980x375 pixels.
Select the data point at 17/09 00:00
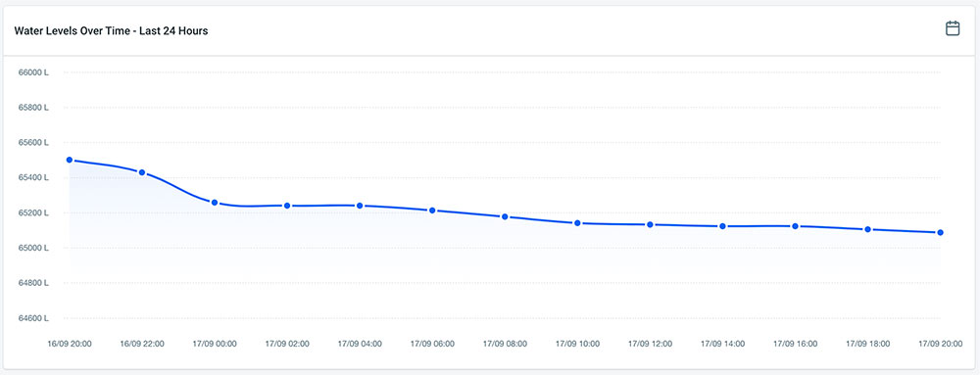[x=215, y=202]
